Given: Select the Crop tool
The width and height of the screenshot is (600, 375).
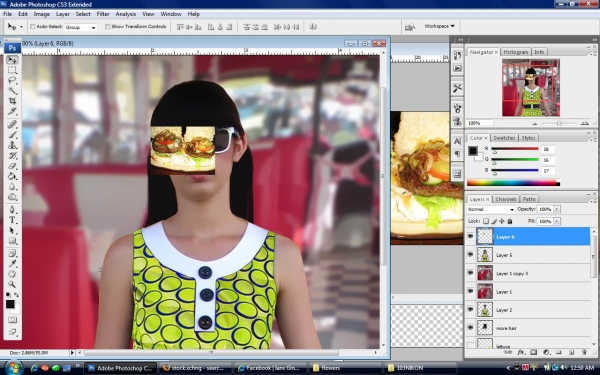Looking at the screenshot, I should 12,101.
